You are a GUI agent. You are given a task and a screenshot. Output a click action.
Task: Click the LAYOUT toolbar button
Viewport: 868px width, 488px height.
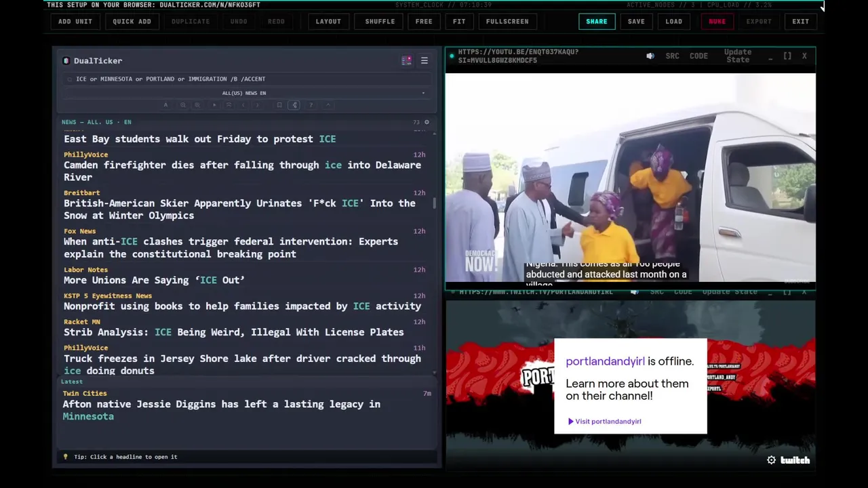pos(328,21)
